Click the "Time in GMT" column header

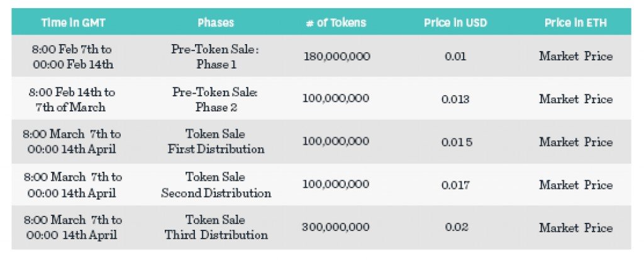tap(72, 23)
